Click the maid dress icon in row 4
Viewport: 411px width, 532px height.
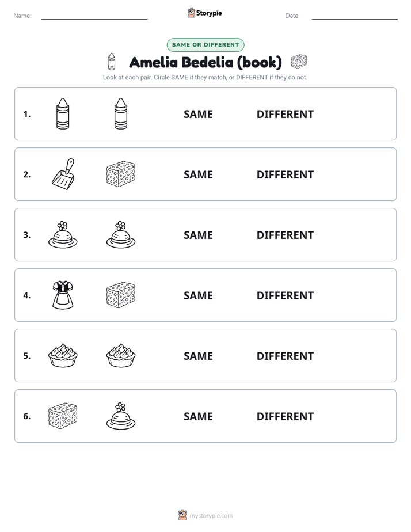(63, 295)
